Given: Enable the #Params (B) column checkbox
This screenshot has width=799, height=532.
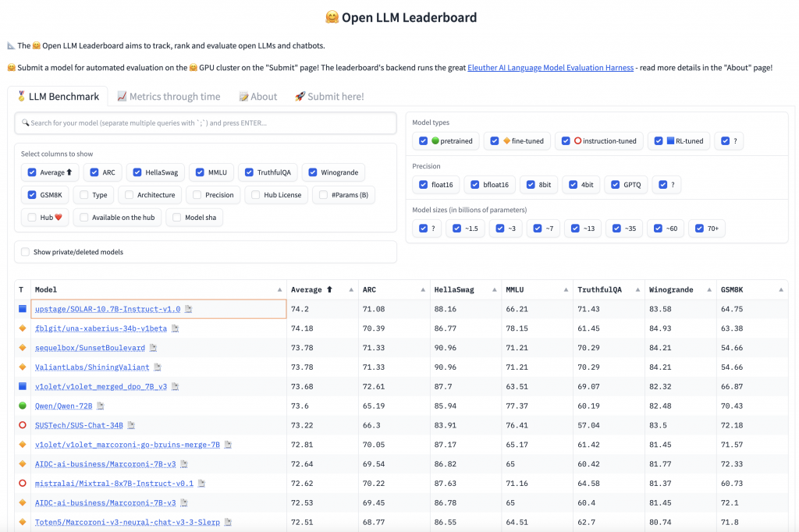Looking at the screenshot, I should click(323, 195).
